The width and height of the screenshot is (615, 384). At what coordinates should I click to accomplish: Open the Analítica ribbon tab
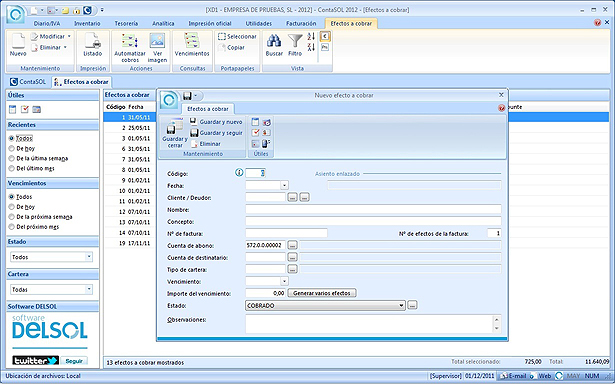point(163,24)
